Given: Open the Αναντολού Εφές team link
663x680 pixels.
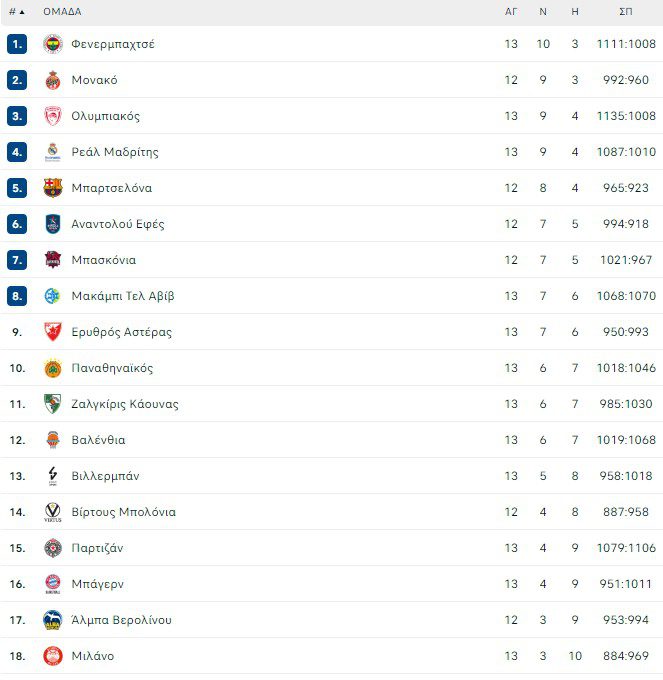Looking at the screenshot, I should click(118, 224).
